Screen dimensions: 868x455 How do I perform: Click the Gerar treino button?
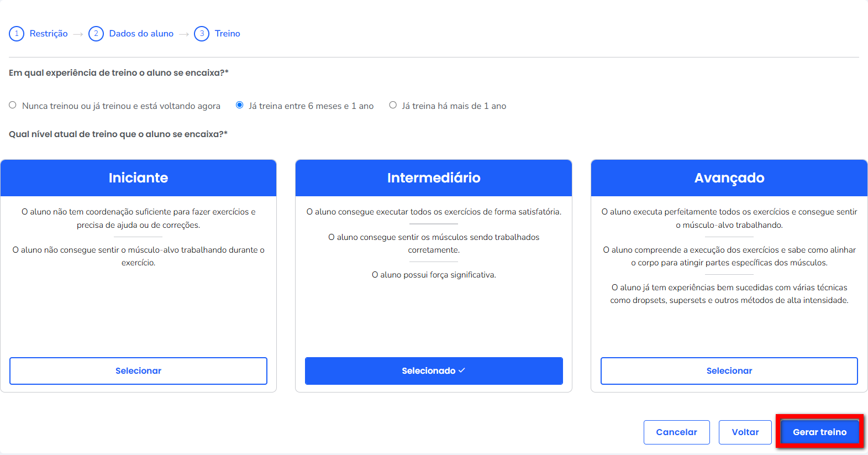click(819, 432)
